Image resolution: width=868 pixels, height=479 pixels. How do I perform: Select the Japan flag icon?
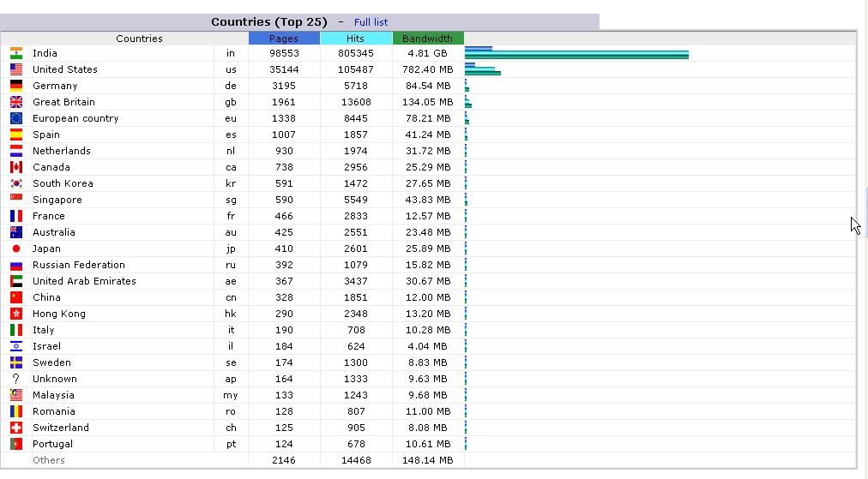tap(16, 248)
